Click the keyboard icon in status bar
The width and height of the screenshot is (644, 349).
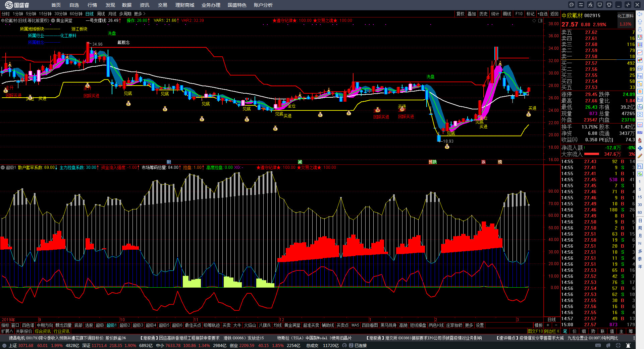pyautogui.click(x=598, y=345)
